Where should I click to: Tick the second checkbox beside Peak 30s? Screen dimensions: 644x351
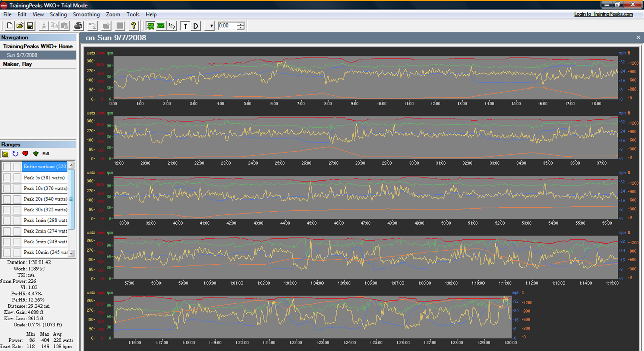click(x=17, y=210)
